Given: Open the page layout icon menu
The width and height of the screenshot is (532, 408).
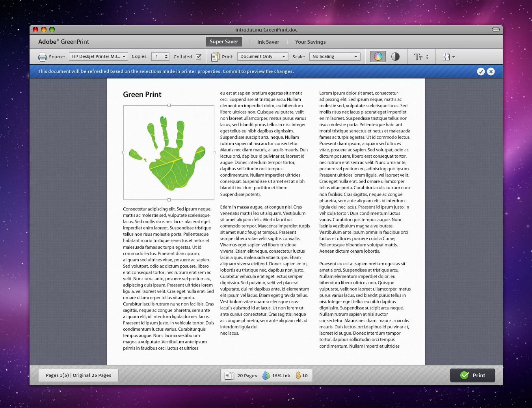Looking at the screenshot, I should click(x=448, y=57).
